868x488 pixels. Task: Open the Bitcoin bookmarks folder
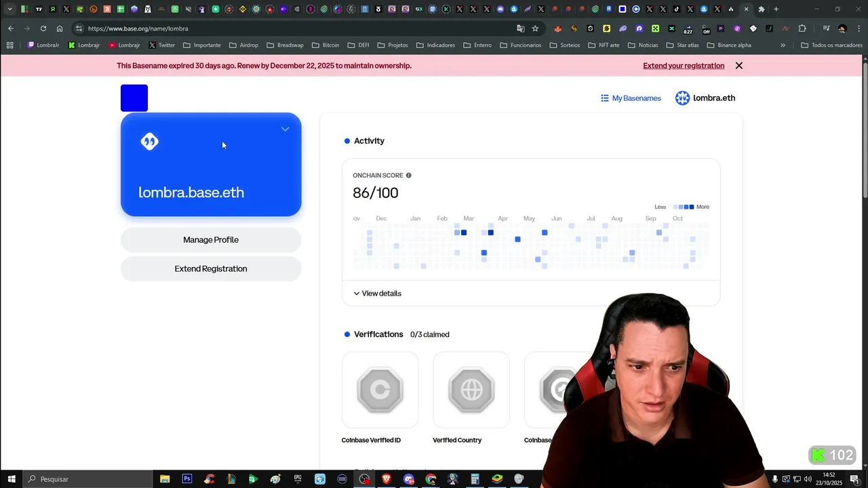pos(325,45)
